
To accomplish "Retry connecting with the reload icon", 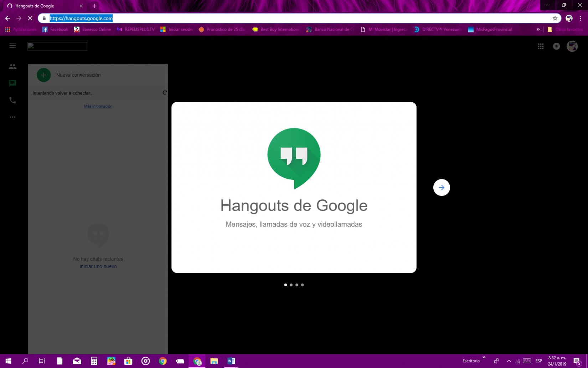I will coord(165,93).
